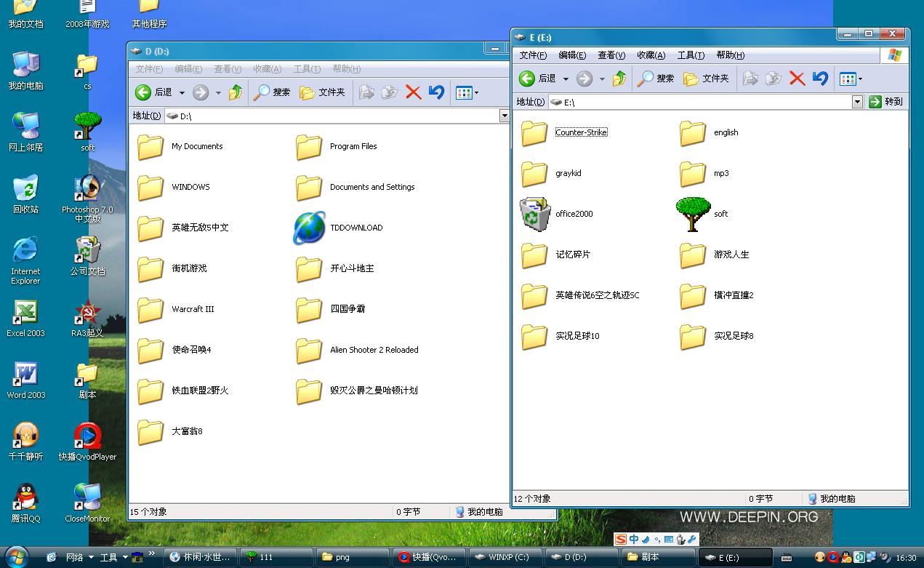Select Alien Shooter 2 Reloaded folder
Screen dimensions: 924x568
358,350
